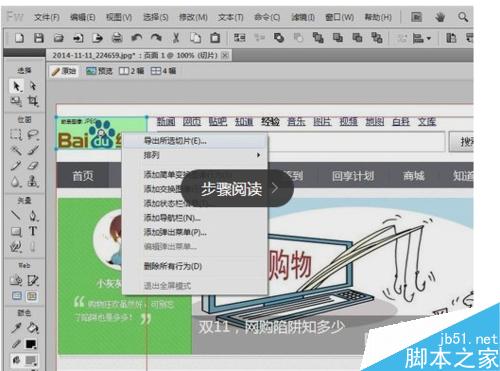Choose 导出所选切片(E)... from context menu
Viewport: 500px width, 371px height.
(195, 141)
